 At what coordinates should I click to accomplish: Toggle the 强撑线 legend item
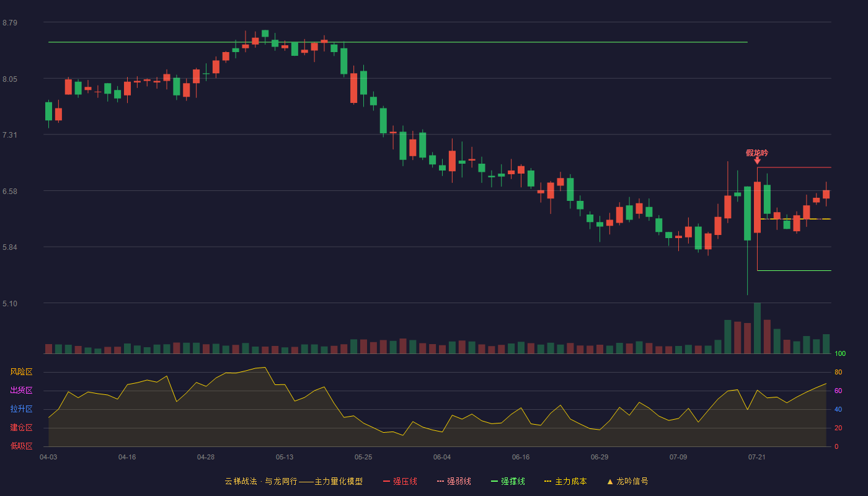point(508,481)
